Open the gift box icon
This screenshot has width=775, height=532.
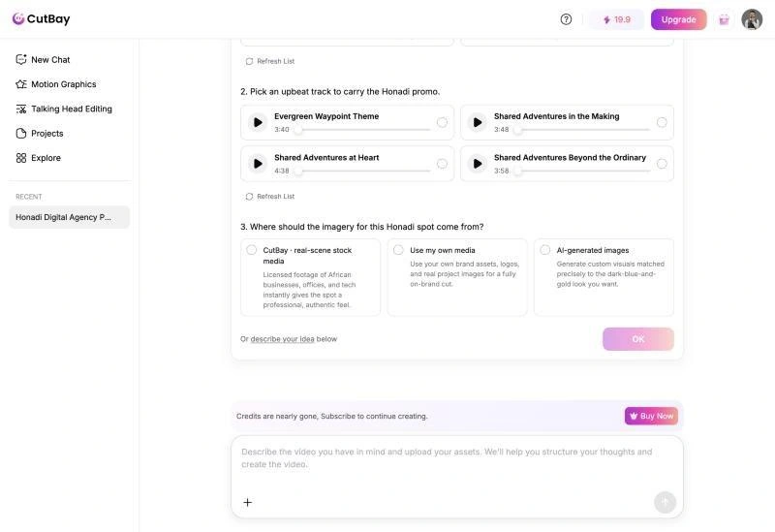pos(724,19)
